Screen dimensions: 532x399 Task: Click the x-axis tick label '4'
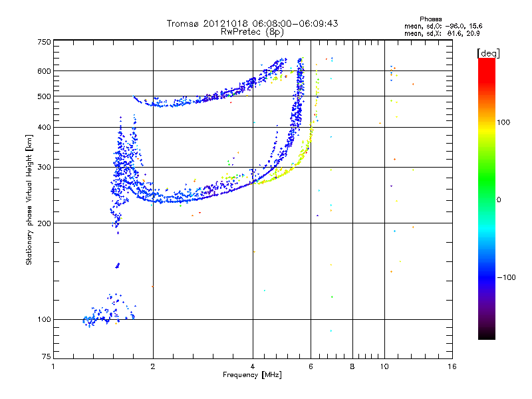click(x=253, y=366)
